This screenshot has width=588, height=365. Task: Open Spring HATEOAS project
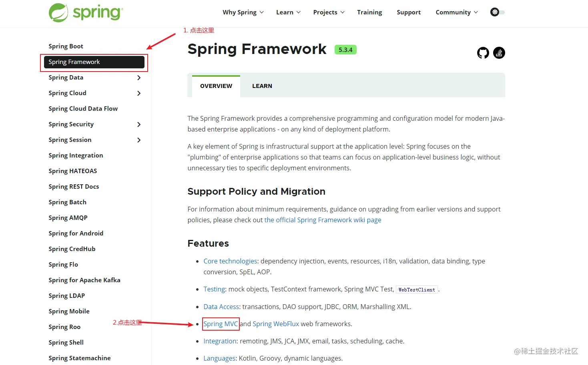(73, 171)
